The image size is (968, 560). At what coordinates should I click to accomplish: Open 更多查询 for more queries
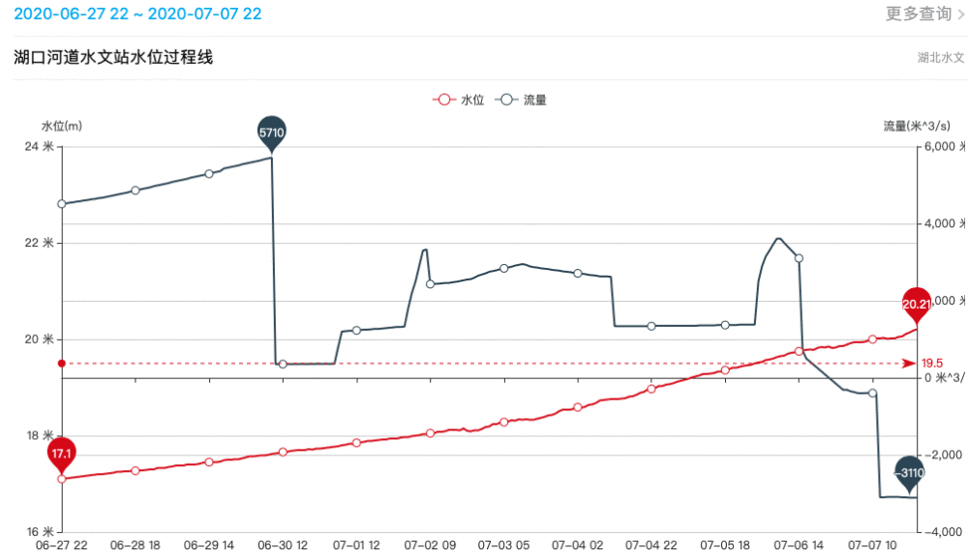[918, 14]
